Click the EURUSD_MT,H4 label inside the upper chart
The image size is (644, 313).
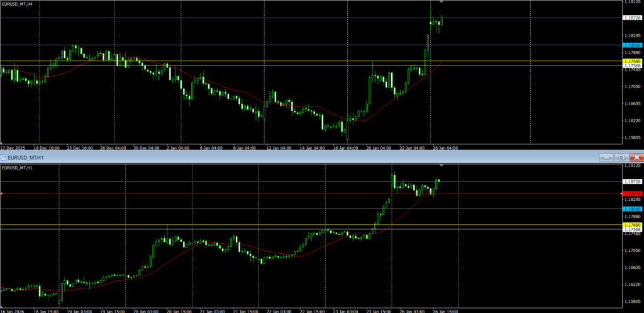coord(18,4)
